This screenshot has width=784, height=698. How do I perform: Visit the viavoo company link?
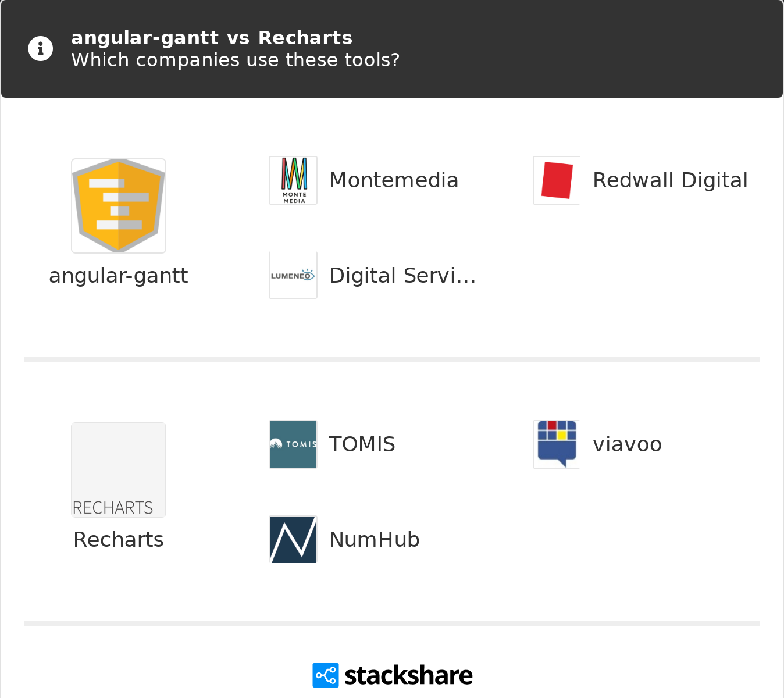pos(627,445)
